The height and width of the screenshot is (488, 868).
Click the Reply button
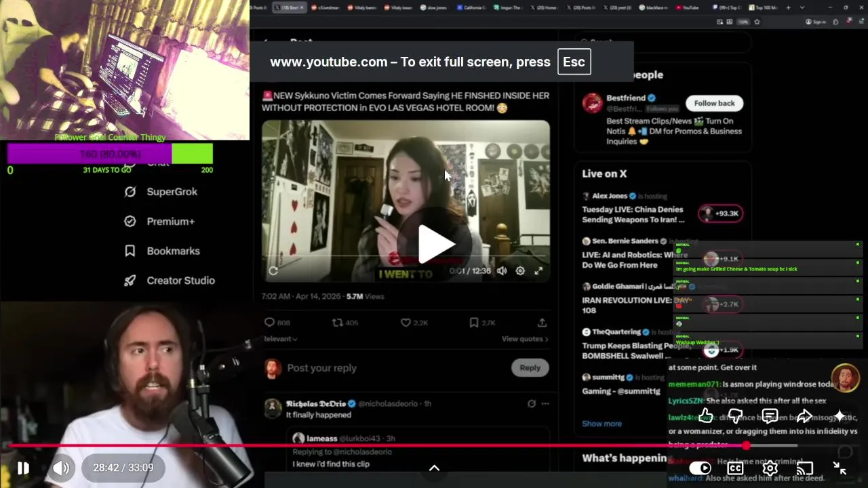coord(530,368)
